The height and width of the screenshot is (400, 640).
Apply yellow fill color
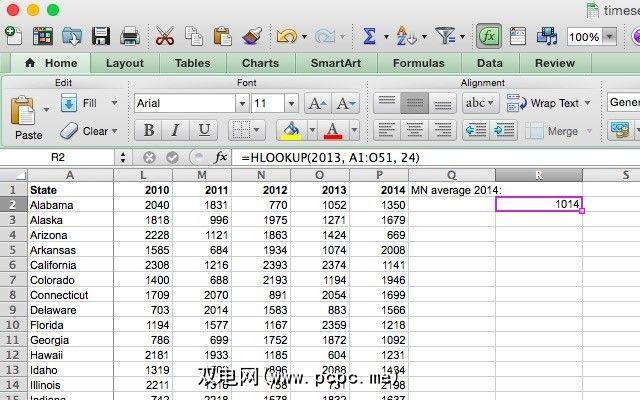click(x=291, y=131)
